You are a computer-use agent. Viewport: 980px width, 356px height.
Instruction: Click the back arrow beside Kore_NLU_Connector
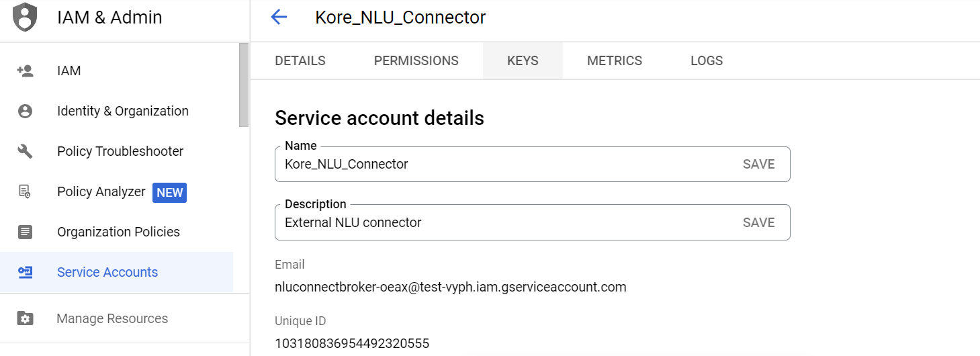click(279, 17)
